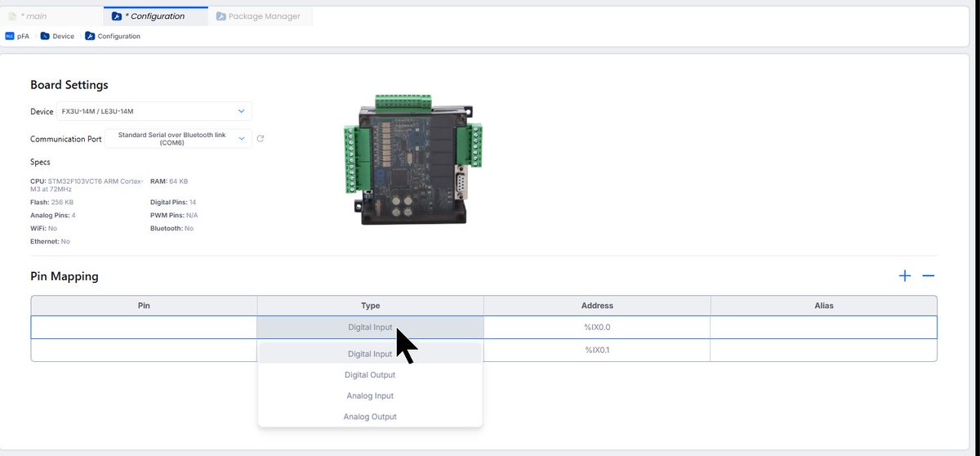
Task: Click the empty Pin cell in first row
Action: 144,327
